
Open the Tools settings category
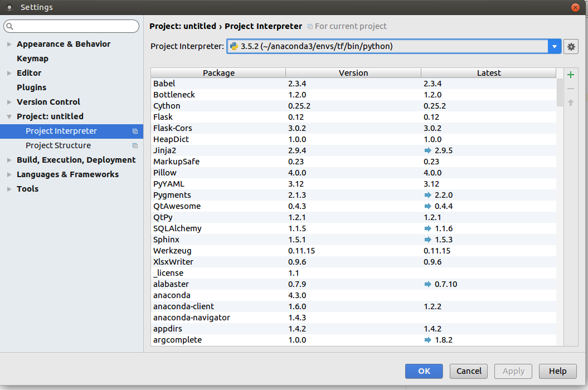28,189
